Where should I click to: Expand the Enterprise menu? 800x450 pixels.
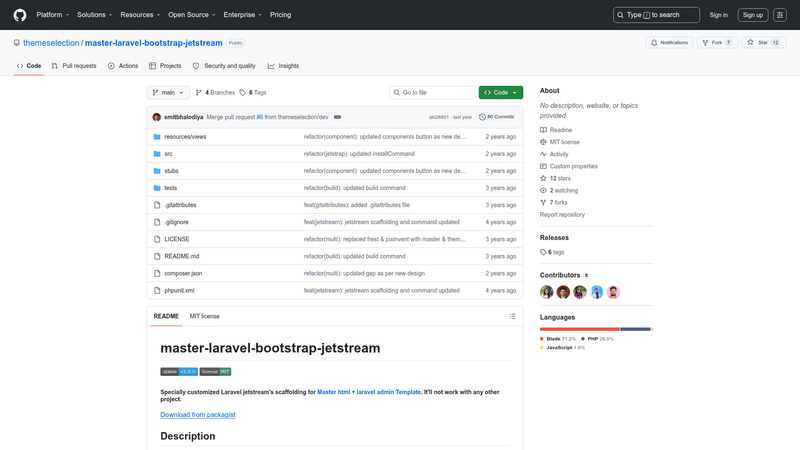(x=242, y=15)
